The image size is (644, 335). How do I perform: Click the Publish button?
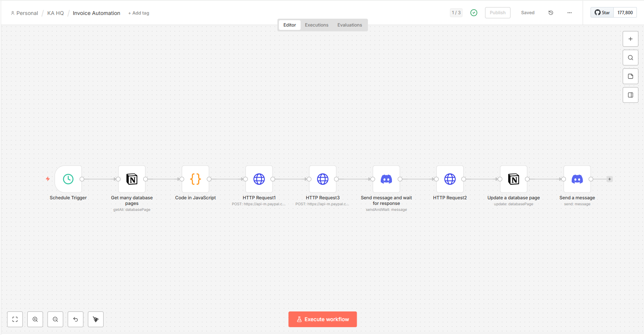pyautogui.click(x=497, y=13)
